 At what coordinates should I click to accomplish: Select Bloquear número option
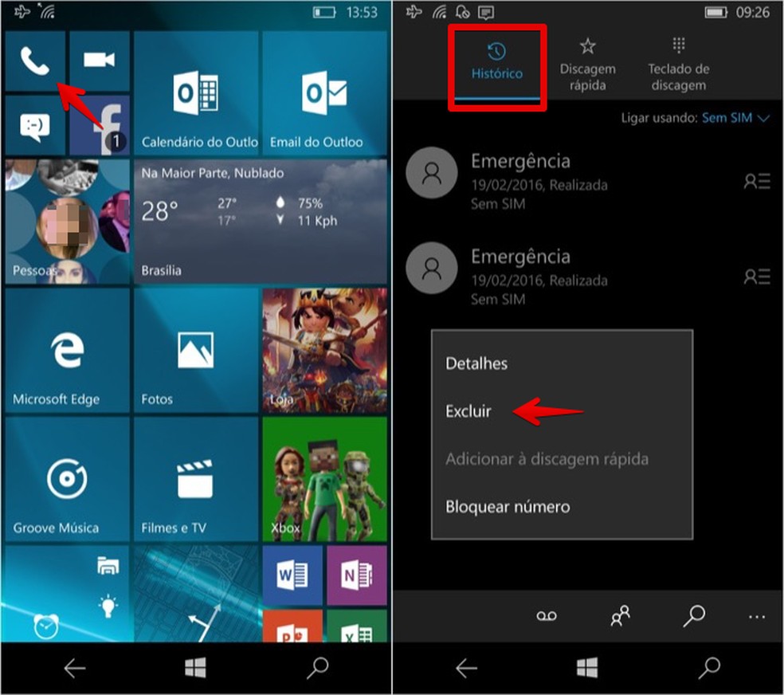coord(508,507)
